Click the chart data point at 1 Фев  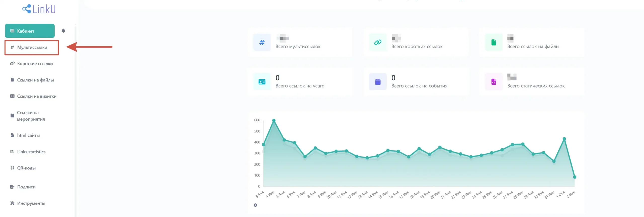click(564, 139)
